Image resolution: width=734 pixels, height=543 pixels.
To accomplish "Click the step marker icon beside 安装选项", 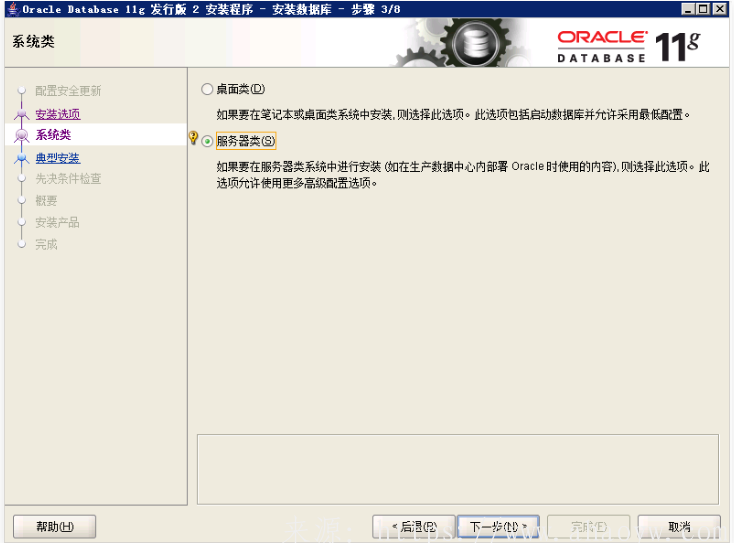I will (22, 114).
